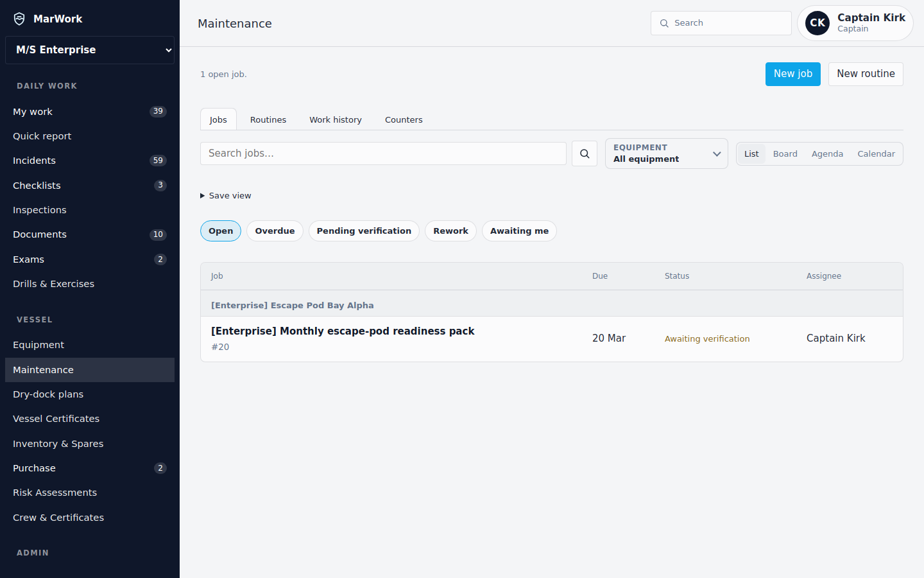Viewport: 924px width, 578px height.
Task: Click the MarWork shield logo icon
Action: coord(19,19)
